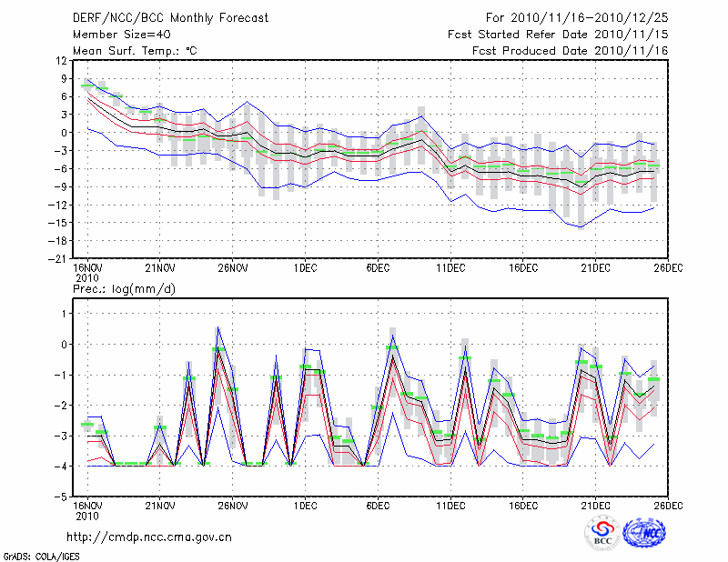
Task: Click the NCC globe logo
Action: point(643,533)
